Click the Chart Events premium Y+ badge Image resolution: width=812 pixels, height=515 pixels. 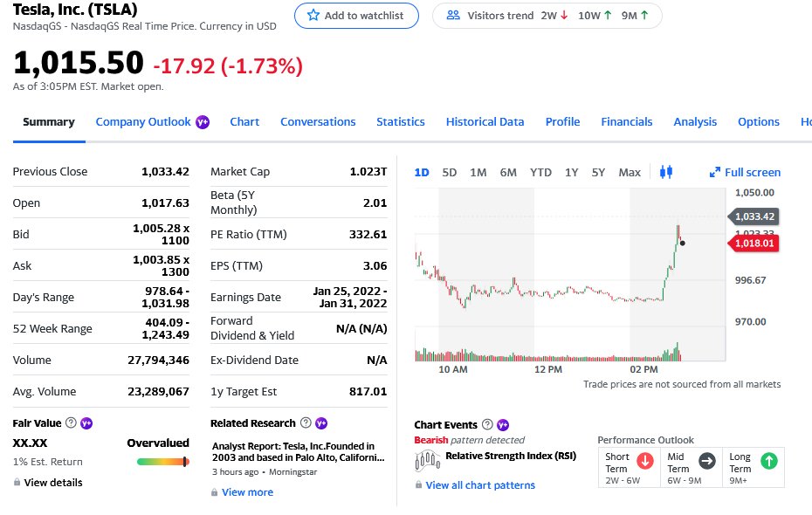[x=503, y=425]
